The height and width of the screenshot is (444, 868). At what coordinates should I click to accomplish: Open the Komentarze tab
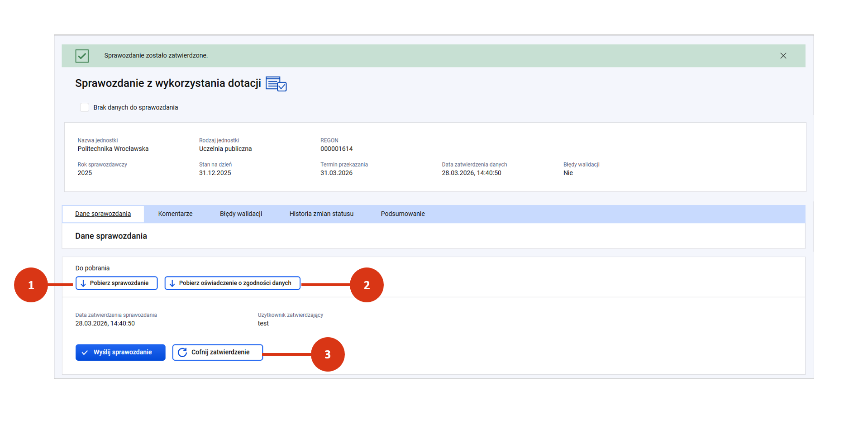click(175, 214)
